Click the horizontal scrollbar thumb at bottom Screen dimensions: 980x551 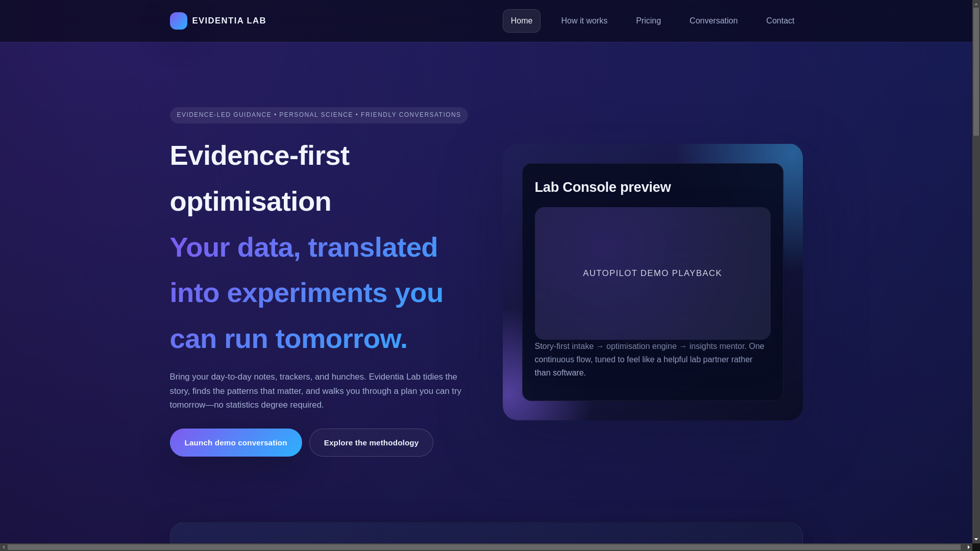(484, 547)
